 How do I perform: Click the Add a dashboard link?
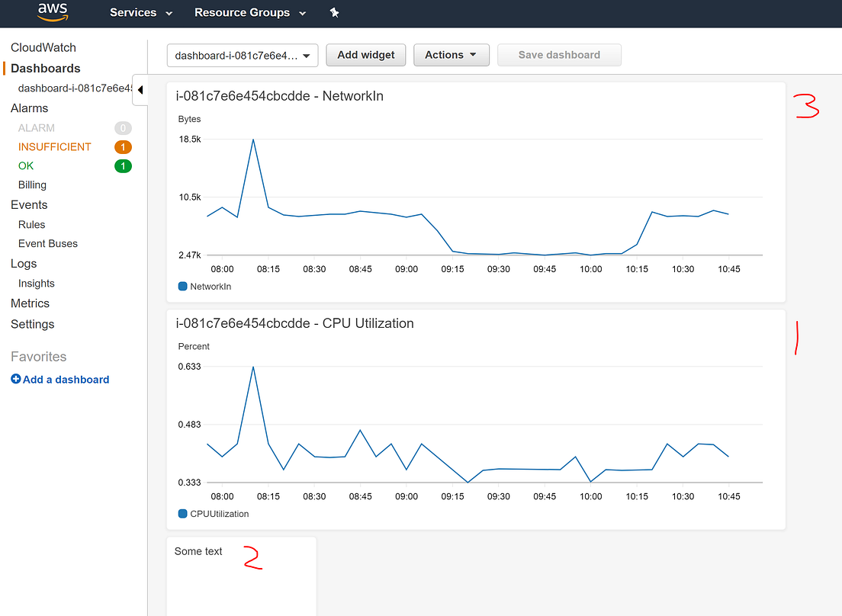coord(66,379)
